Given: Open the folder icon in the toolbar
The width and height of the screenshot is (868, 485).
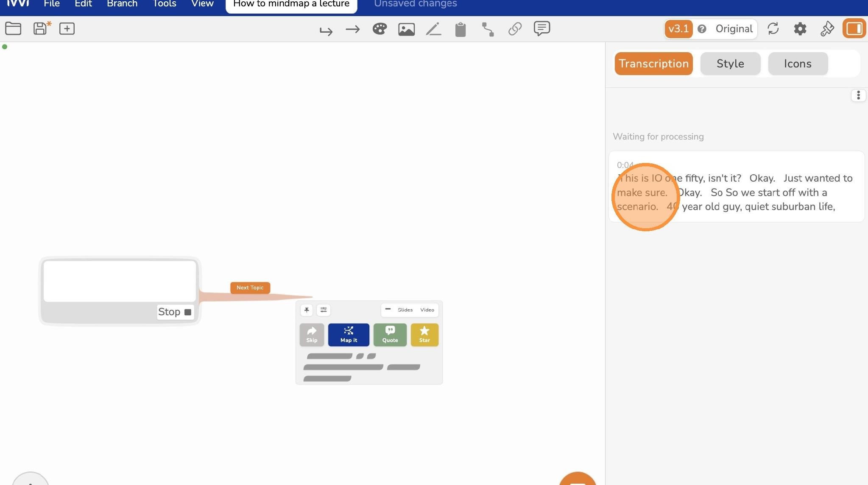Looking at the screenshot, I should pos(13,28).
